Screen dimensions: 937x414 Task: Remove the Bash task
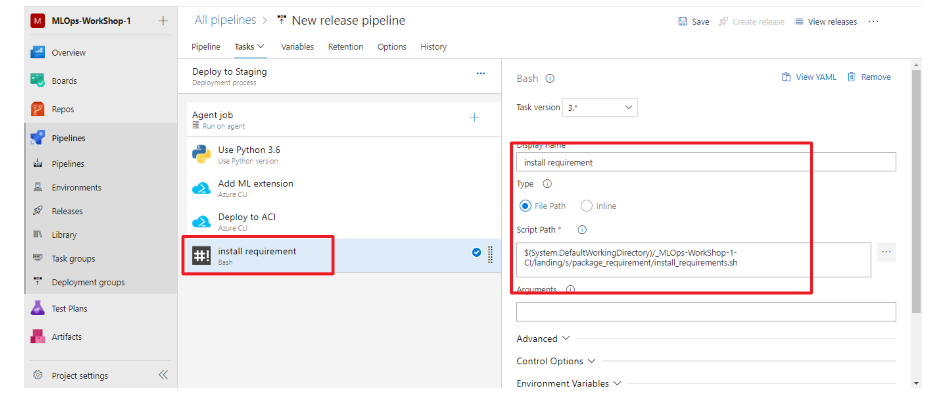[x=868, y=78]
